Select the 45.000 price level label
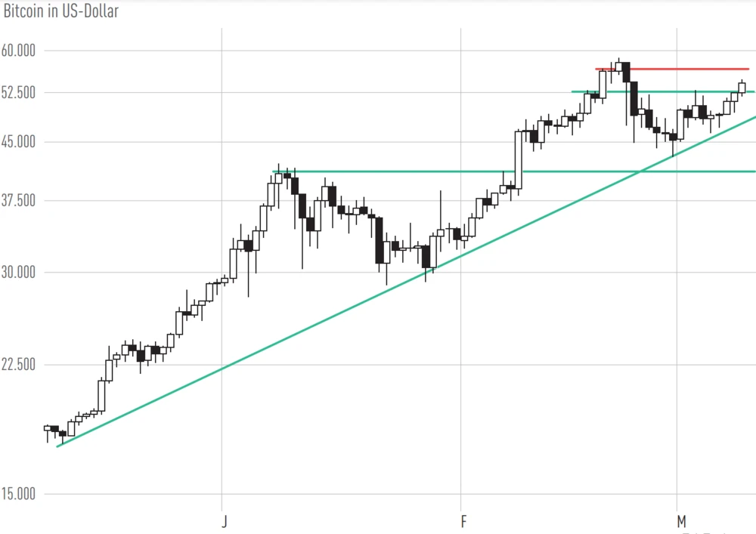 (x=19, y=142)
